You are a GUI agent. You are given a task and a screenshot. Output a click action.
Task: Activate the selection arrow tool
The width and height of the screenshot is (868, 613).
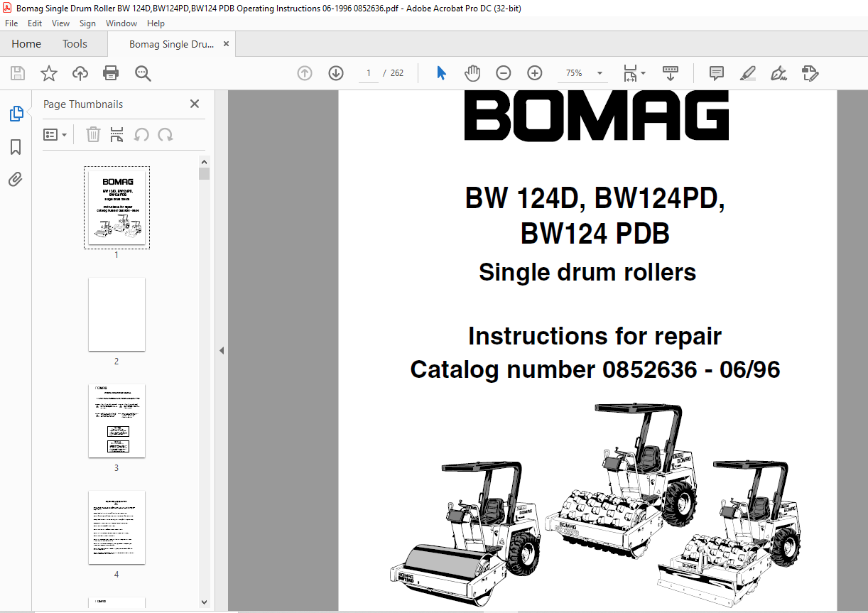pyautogui.click(x=441, y=73)
